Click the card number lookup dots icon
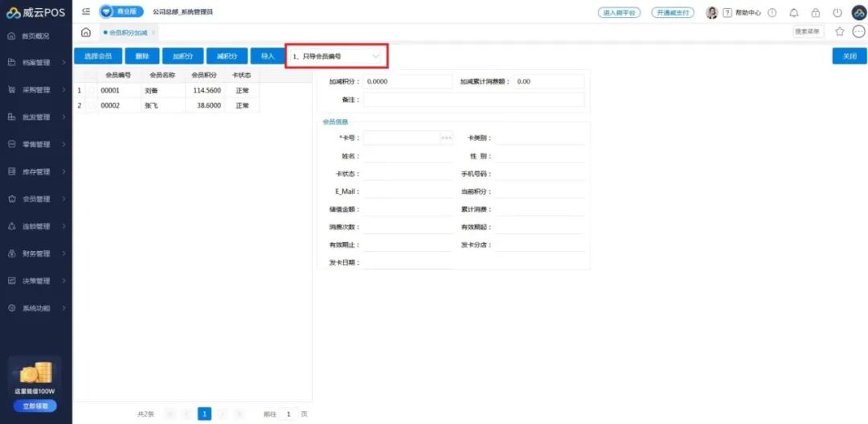 [447, 138]
